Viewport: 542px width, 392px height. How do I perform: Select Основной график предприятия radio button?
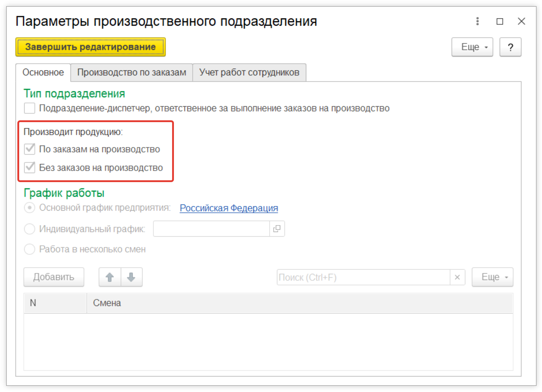[x=30, y=208]
